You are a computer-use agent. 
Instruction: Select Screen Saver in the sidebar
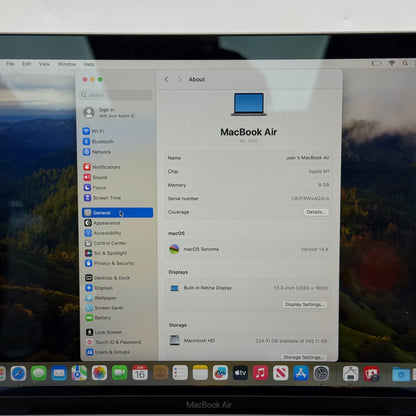105,308
